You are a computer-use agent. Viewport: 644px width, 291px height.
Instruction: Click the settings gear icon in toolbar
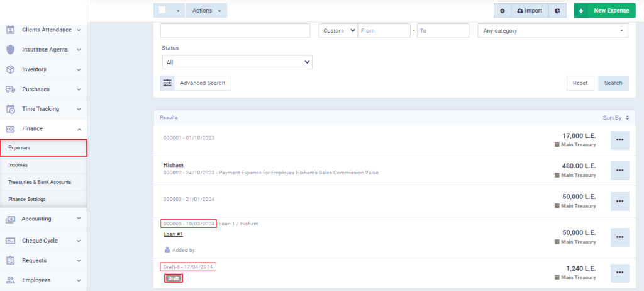click(502, 11)
